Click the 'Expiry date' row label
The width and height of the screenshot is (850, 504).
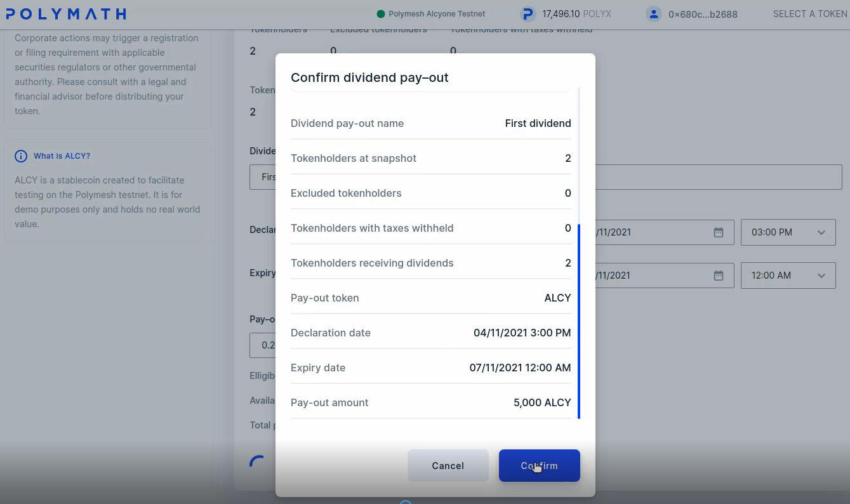tap(318, 368)
